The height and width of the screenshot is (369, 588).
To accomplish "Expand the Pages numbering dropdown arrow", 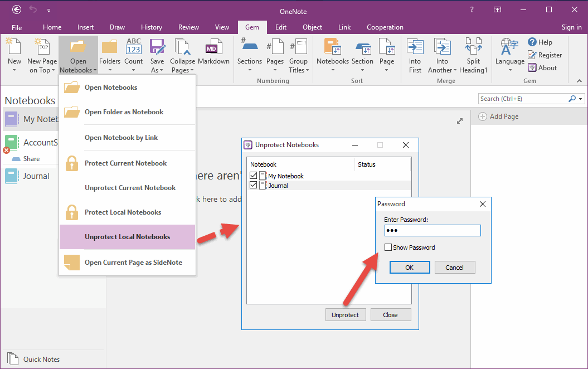I will coord(275,70).
